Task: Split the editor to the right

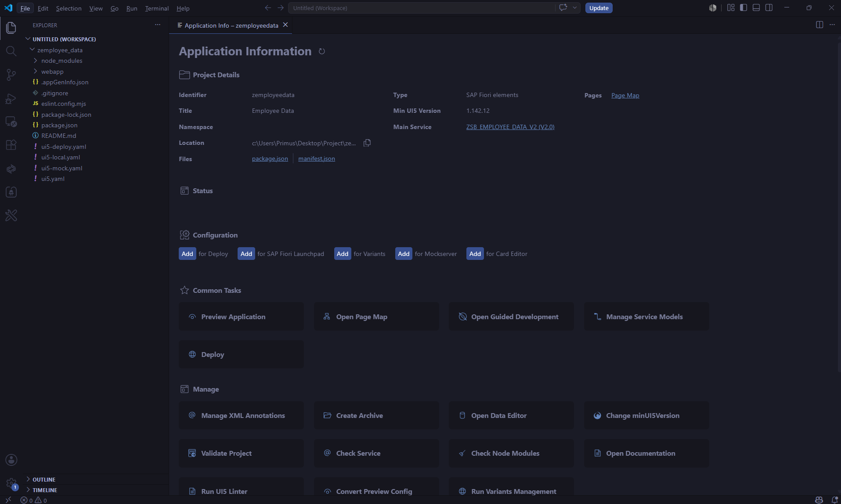Action: click(x=819, y=25)
